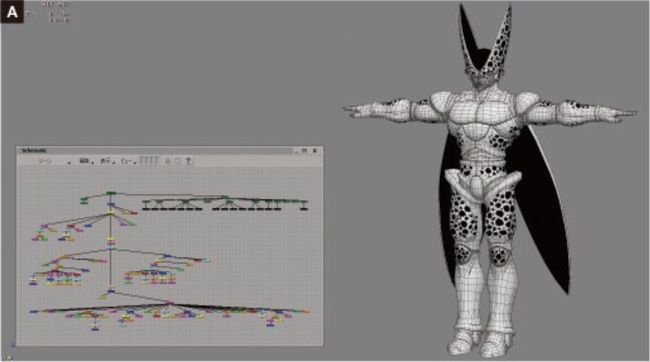Open the View menu in the Schematic window
The width and height of the screenshot is (650, 362).
pyautogui.click(x=128, y=161)
